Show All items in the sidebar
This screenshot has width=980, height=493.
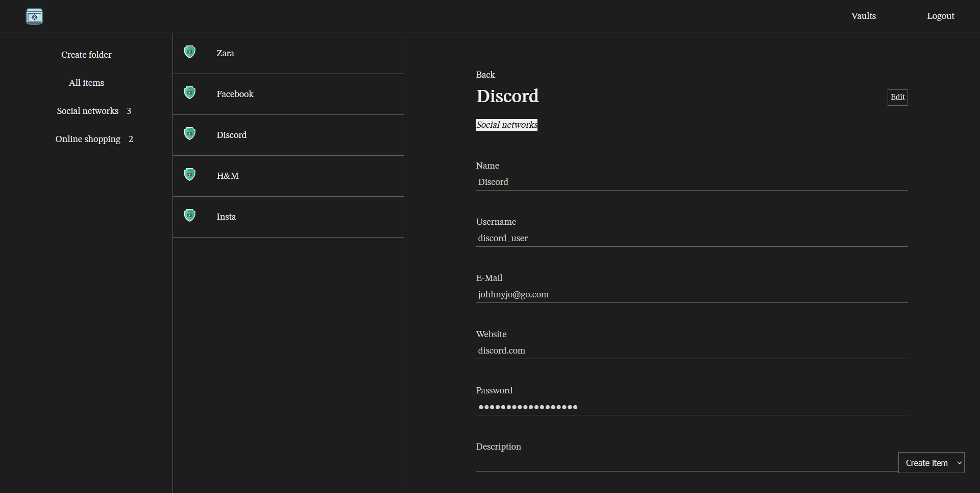tap(86, 83)
